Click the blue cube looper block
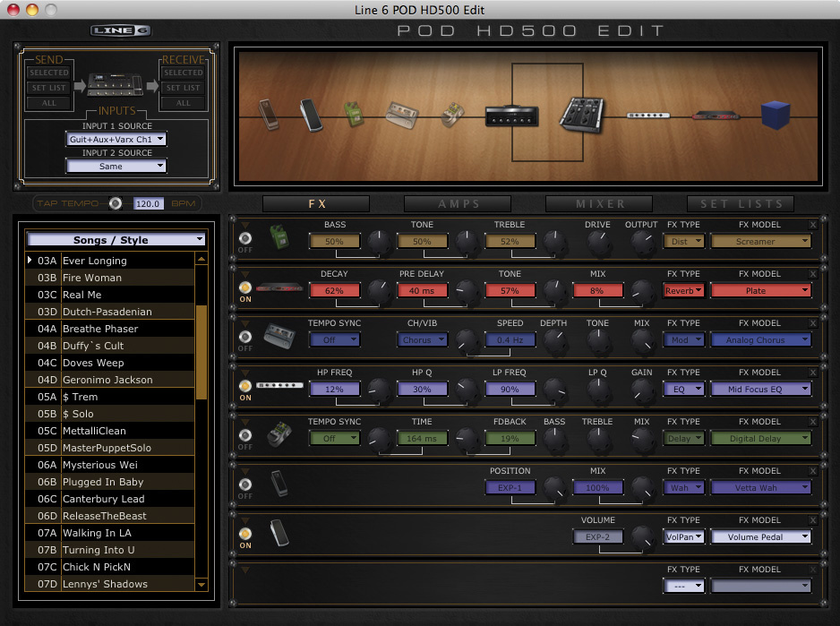Screen dimensions: 840x626 coord(776,115)
